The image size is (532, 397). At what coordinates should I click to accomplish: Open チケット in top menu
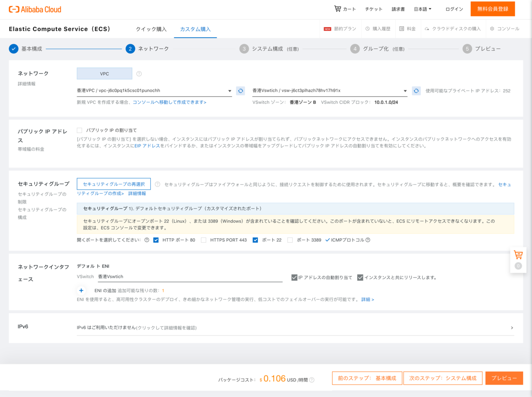tap(374, 9)
